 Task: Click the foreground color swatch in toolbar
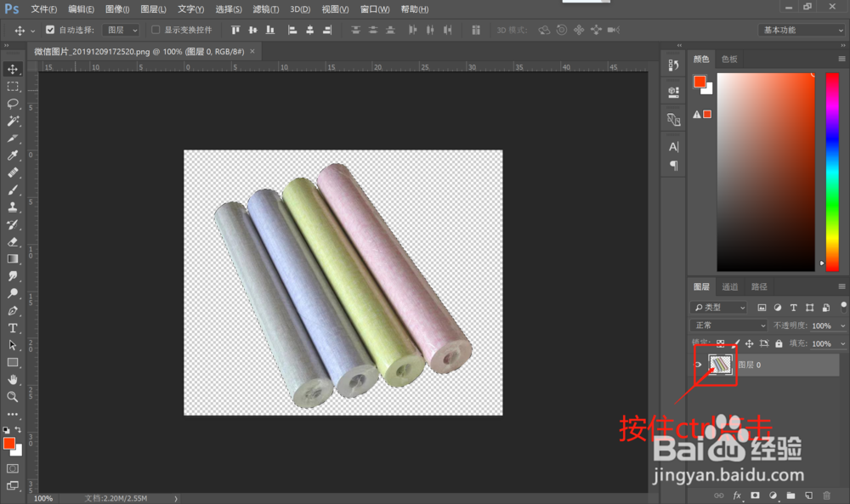8,444
